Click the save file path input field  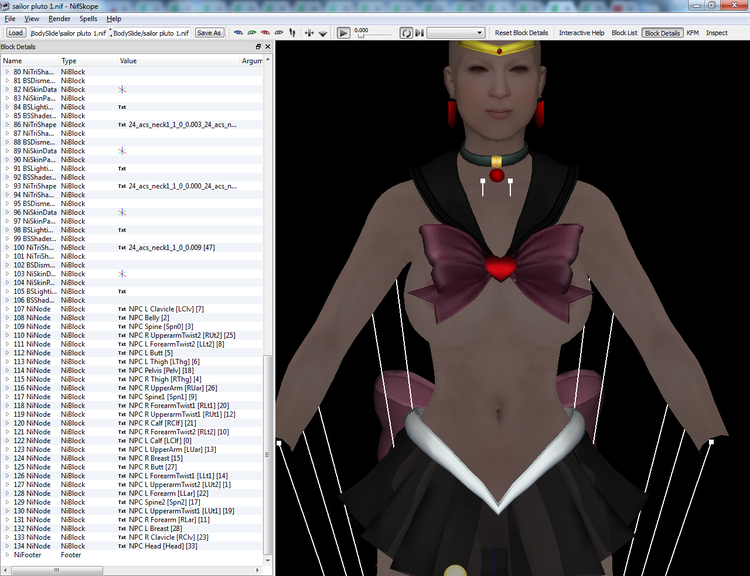(152, 33)
